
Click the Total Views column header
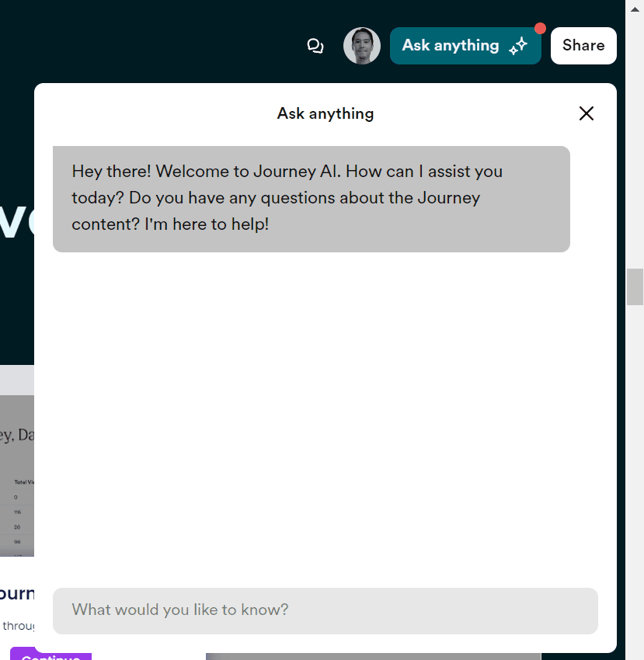[23, 481]
